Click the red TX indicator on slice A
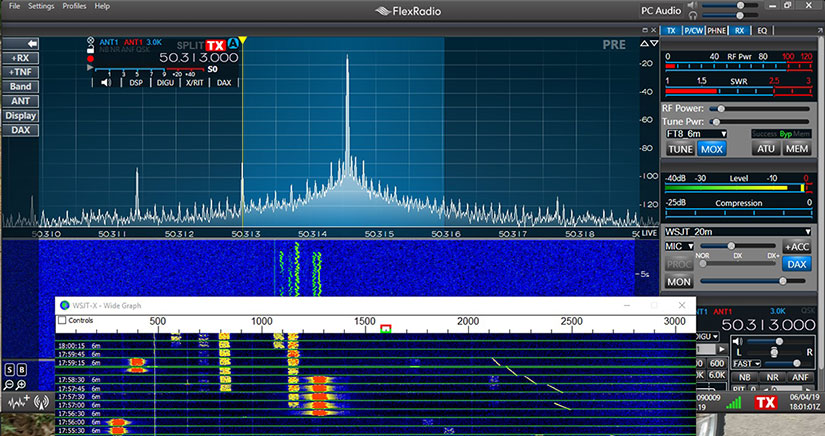This screenshot has width=825, height=436. click(x=215, y=45)
